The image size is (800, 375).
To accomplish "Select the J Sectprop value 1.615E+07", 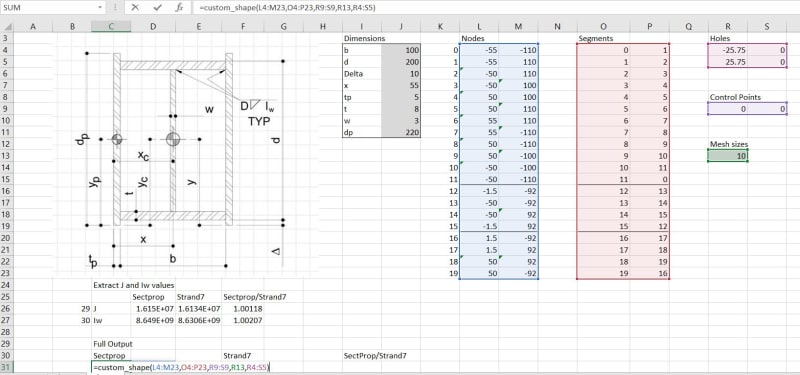I will click(x=153, y=309).
